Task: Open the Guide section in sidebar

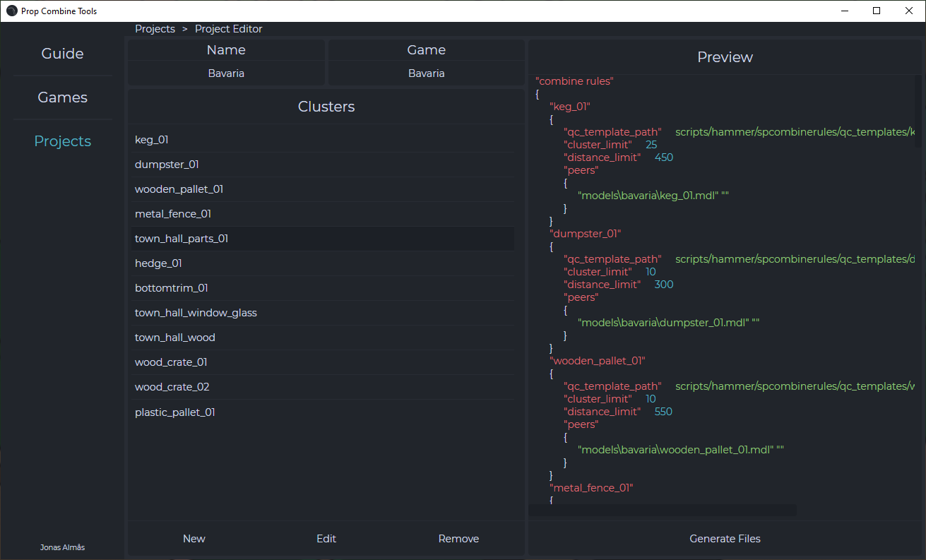Action: [x=62, y=54]
